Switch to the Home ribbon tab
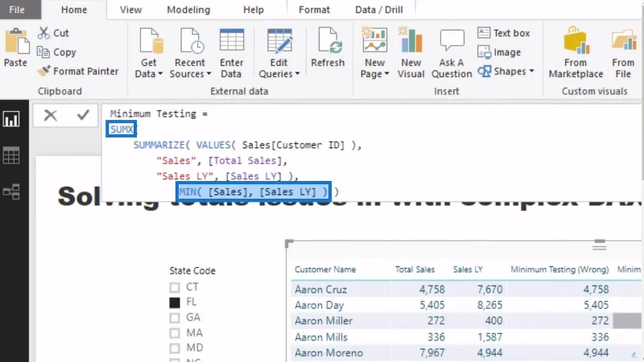644x362 pixels. click(x=74, y=10)
